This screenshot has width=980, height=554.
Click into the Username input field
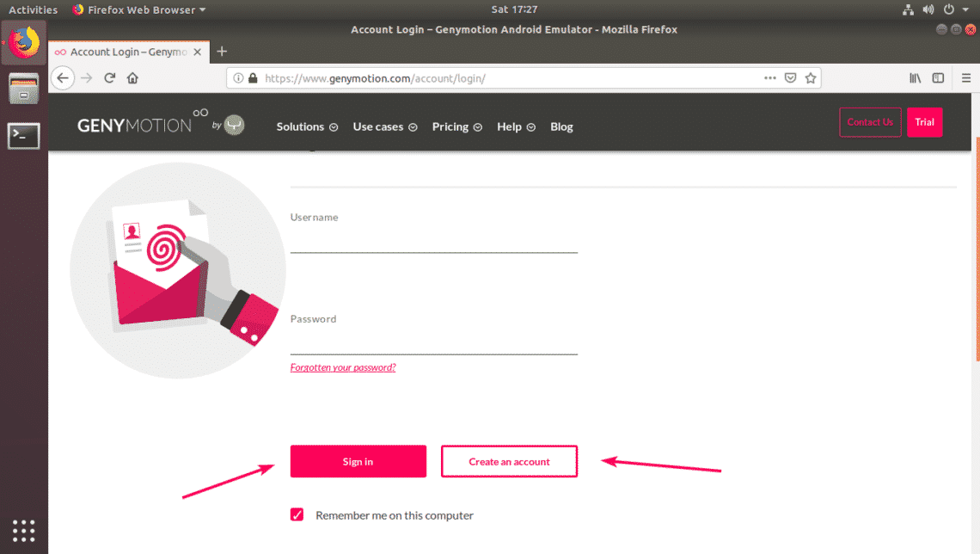point(433,242)
